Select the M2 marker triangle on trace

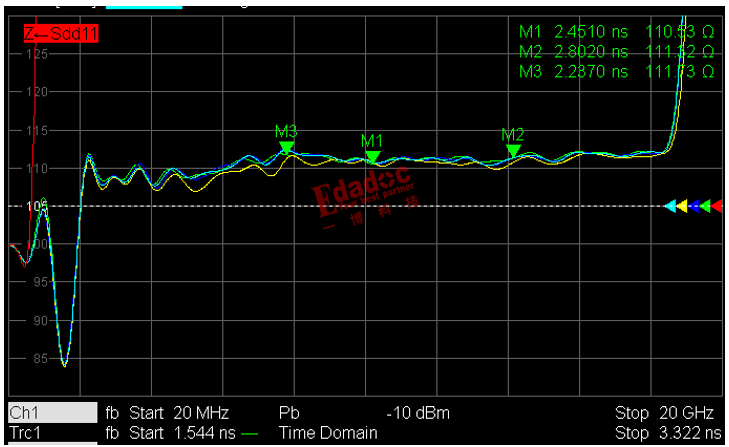[513, 151]
